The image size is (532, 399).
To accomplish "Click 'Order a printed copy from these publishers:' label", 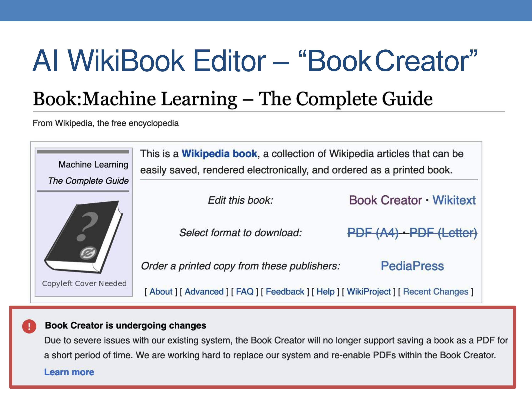I will (240, 266).
